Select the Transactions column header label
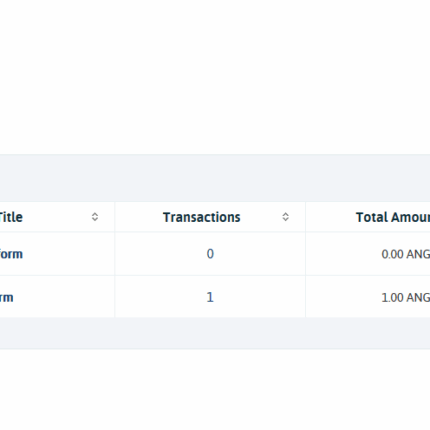This screenshot has height=430, width=430. tap(202, 217)
